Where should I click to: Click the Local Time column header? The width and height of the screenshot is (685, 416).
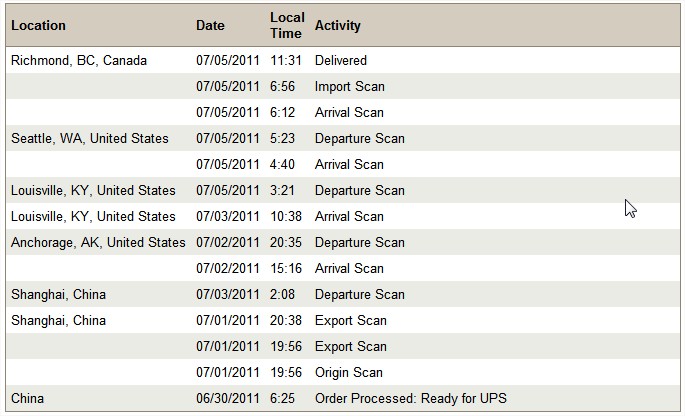287,25
